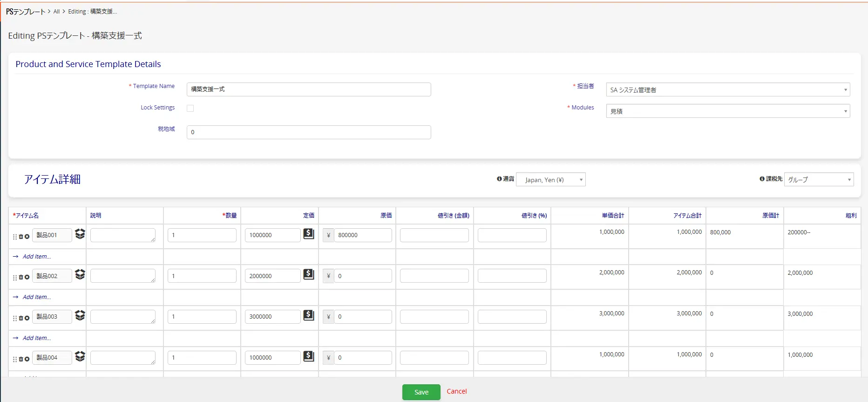Click info icon beside 通貨 label

(x=499, y=179)
